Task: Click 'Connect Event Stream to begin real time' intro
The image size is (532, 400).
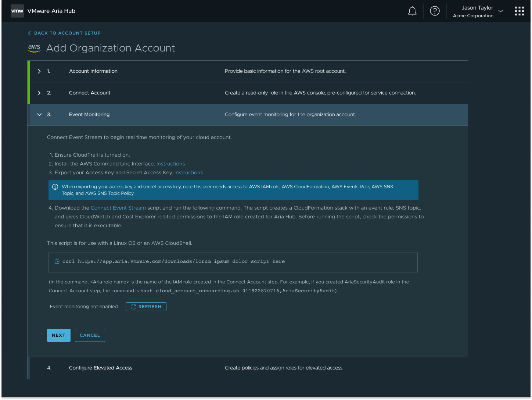Action: (x=139, y=137)
